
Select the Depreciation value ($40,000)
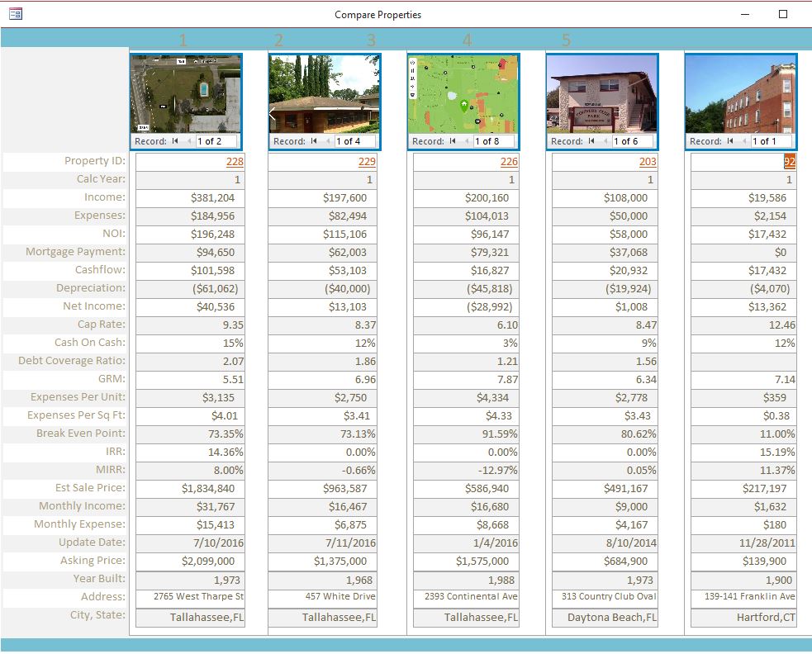tap(323, 288)
